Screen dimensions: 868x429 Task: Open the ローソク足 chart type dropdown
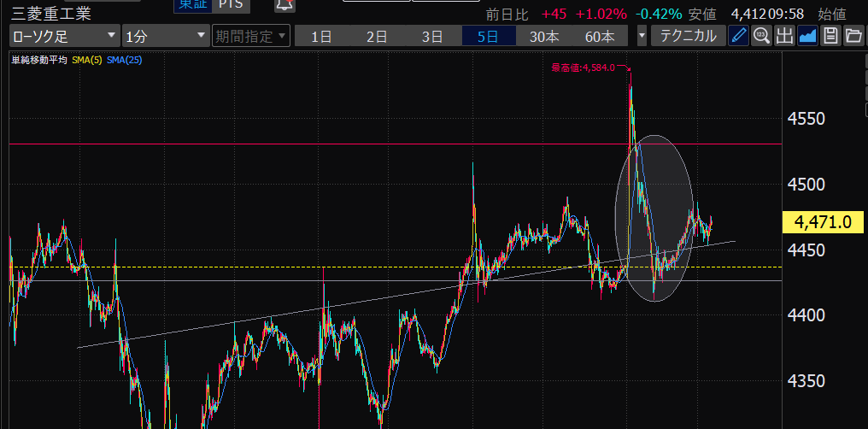click(x=64, y=36)
